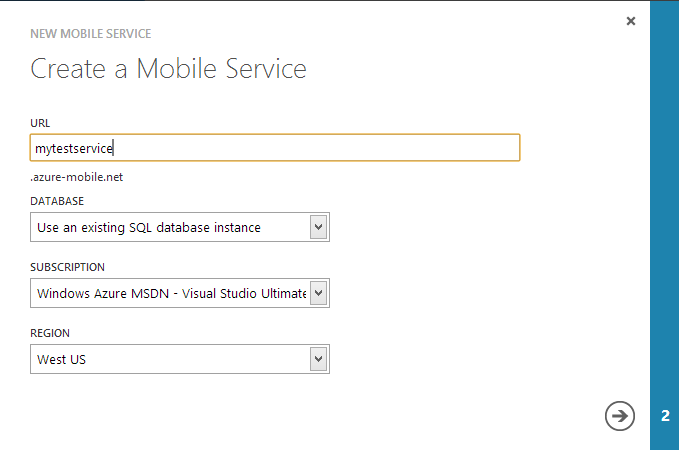The width and height of the screenshot is (679, 450).
Task: Select 'Use an existing SQL database instance' box
Action: click(x=168, y=227)
